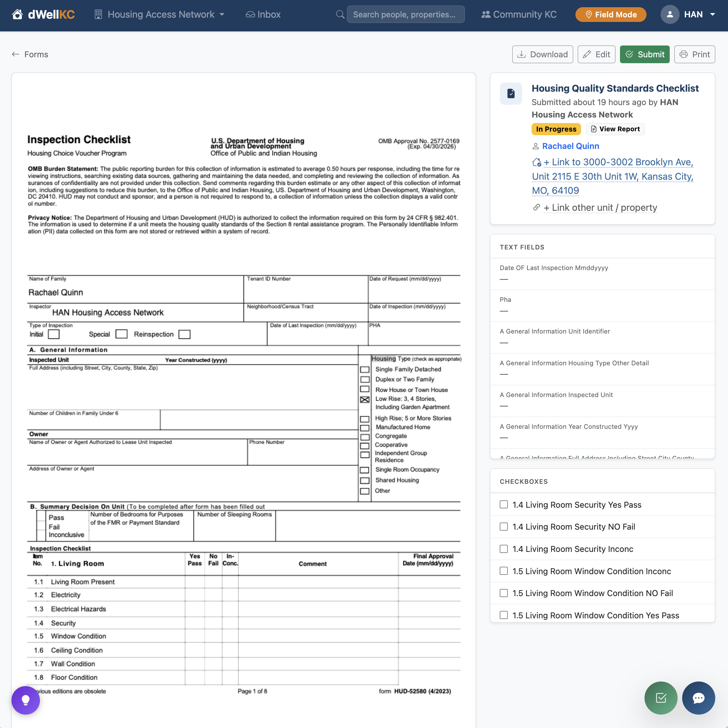
Task: Click the checklist document icon tile
Action: pyautogui.click(x=511, y=93)
